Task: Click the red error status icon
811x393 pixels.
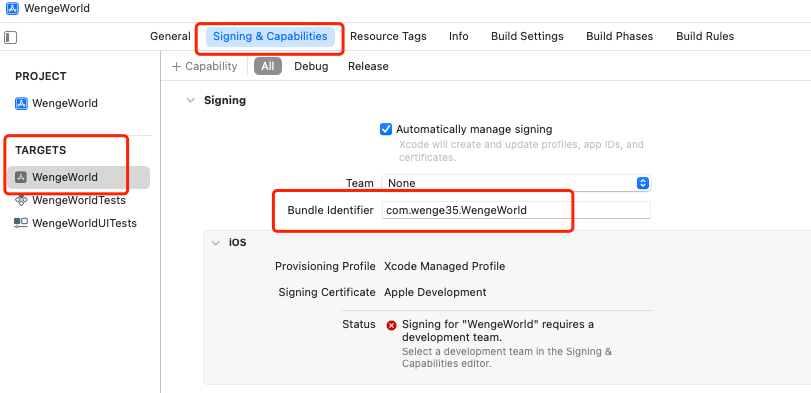Action: pyautogui.click(x=392, y=325)
